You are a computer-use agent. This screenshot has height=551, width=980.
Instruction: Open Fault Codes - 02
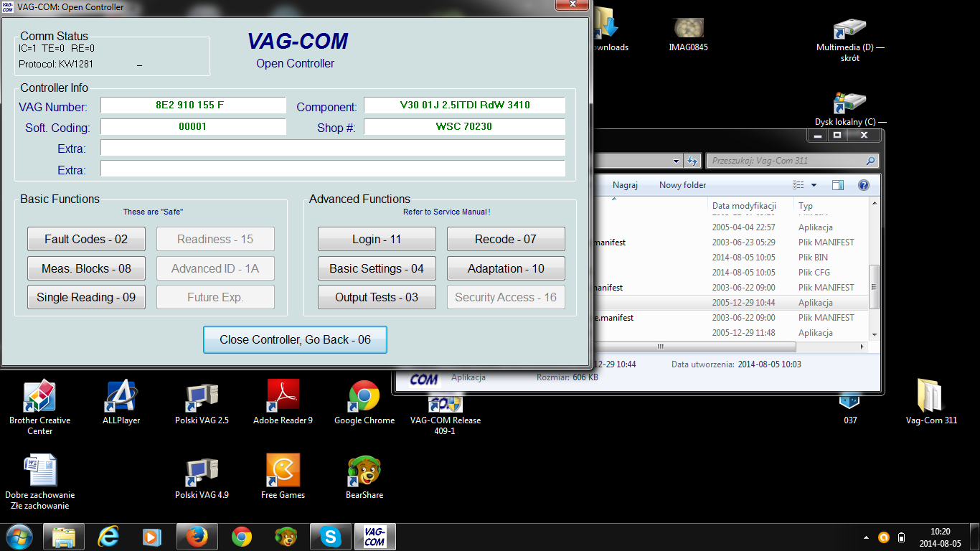[x=86, y=239]
